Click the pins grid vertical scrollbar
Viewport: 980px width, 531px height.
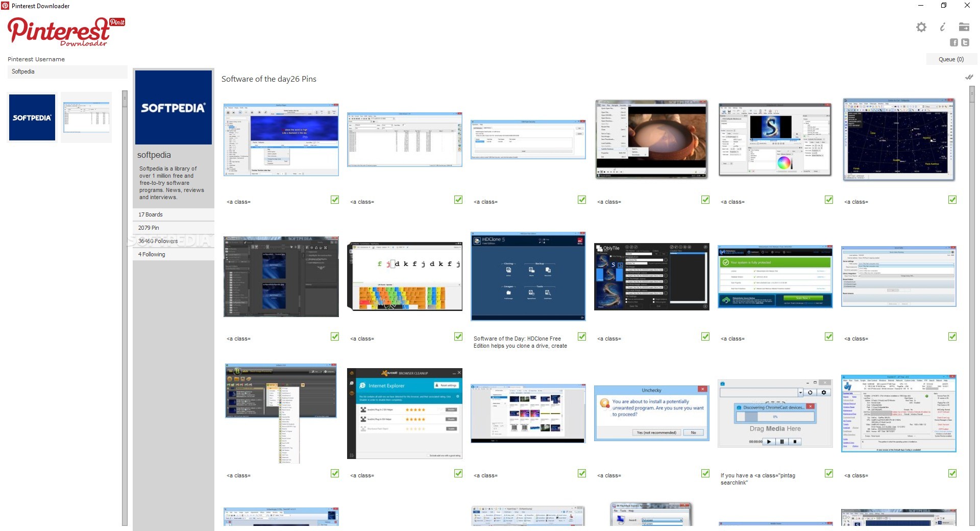972,305
